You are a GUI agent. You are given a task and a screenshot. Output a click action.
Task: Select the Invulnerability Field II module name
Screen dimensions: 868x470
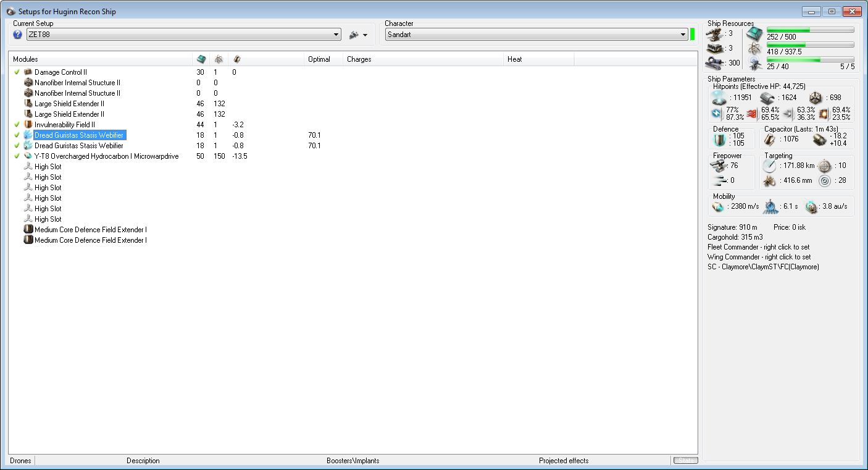pyautogui.click(x=65, y=125)
